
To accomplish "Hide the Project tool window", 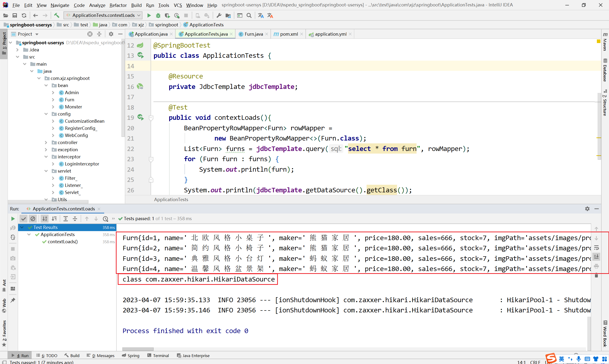I will 120,34.
